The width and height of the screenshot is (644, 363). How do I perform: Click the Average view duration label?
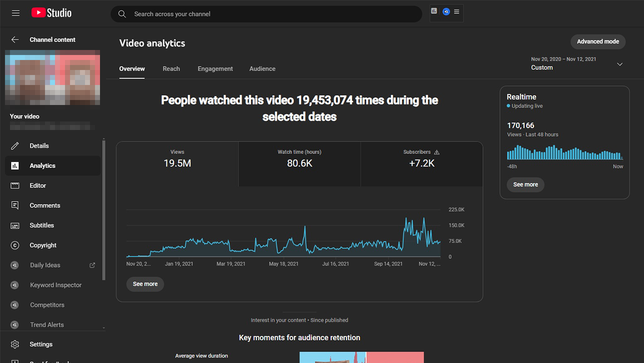(201, 356)
